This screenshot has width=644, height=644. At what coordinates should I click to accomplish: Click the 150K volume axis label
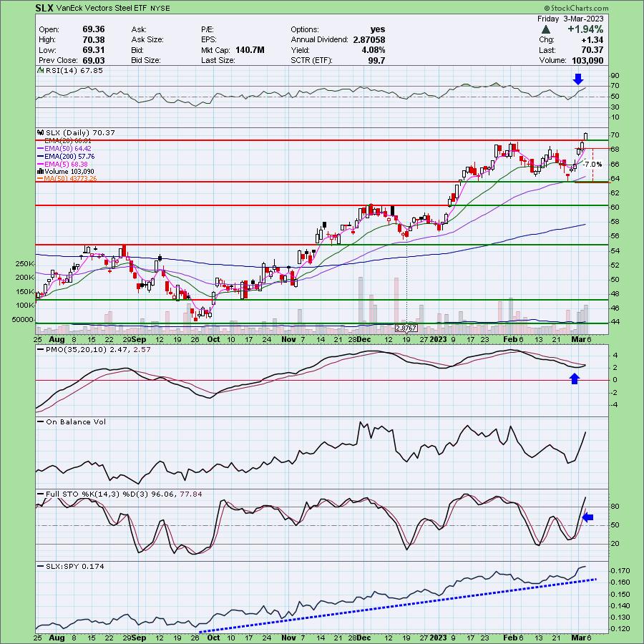pos(24,292)
